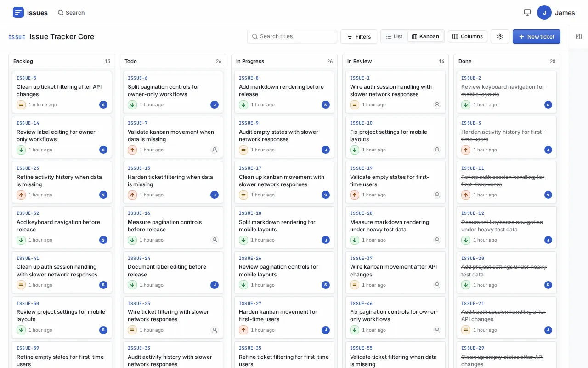Open the Columns visibility menu
The height and width of the screenshot is (368, 588).
pyautogui.click(x=468, y=36)
